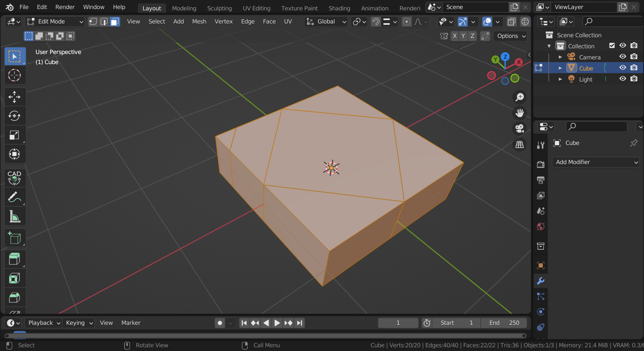The image size is (644, 351).
Task: Choose the Extrude Region tool
Action: click(14, 259)
